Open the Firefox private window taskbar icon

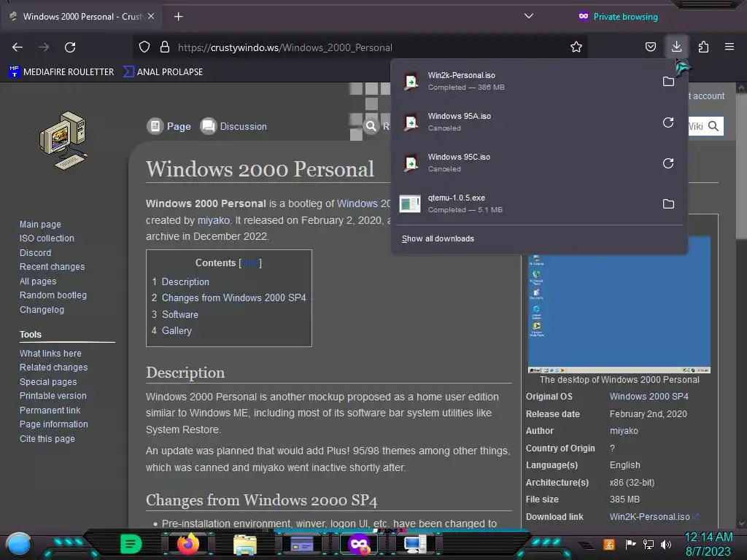point(359,544)
